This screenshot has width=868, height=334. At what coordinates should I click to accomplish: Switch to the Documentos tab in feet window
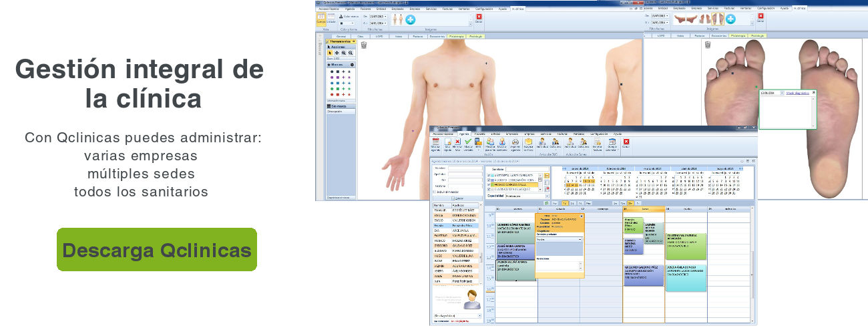(720, 36)
